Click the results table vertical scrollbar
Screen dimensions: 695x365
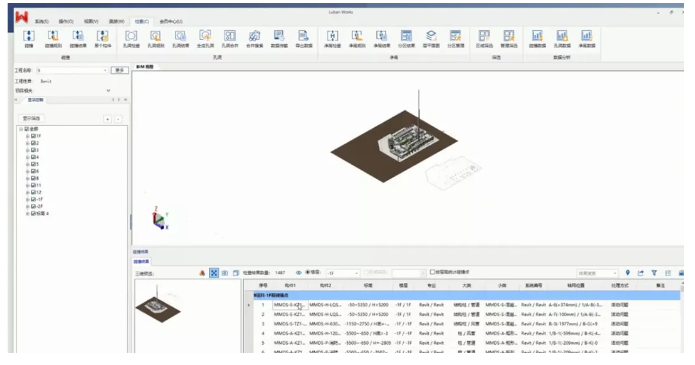pos(682,317)
